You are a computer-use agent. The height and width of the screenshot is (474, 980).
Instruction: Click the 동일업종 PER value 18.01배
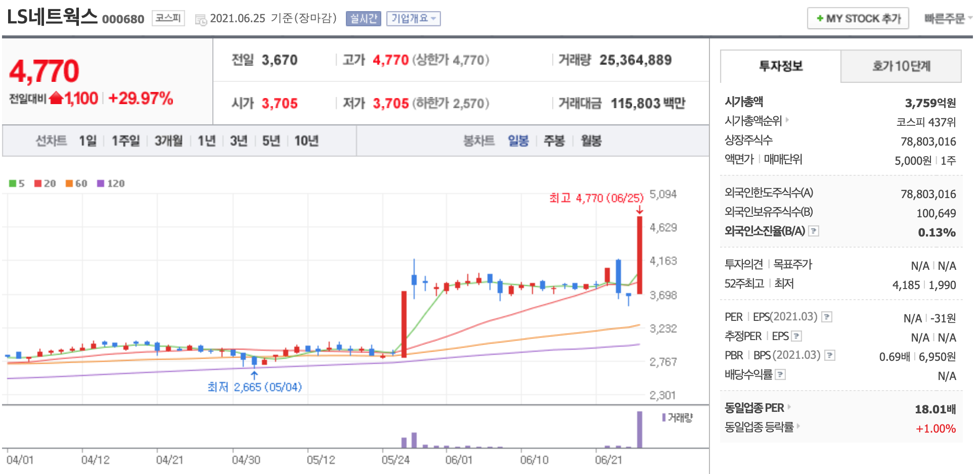pyautogui.click(x=936, y=409)
